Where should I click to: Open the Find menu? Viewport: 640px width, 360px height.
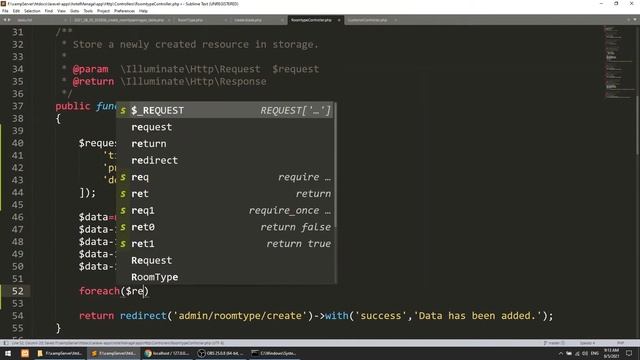coord(49,11)
